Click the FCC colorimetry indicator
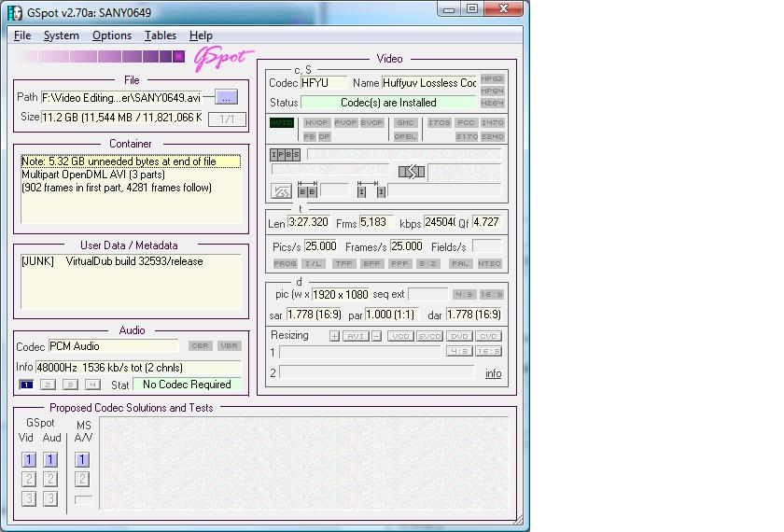This screenshot has height=532, width=784. point(466,122)
